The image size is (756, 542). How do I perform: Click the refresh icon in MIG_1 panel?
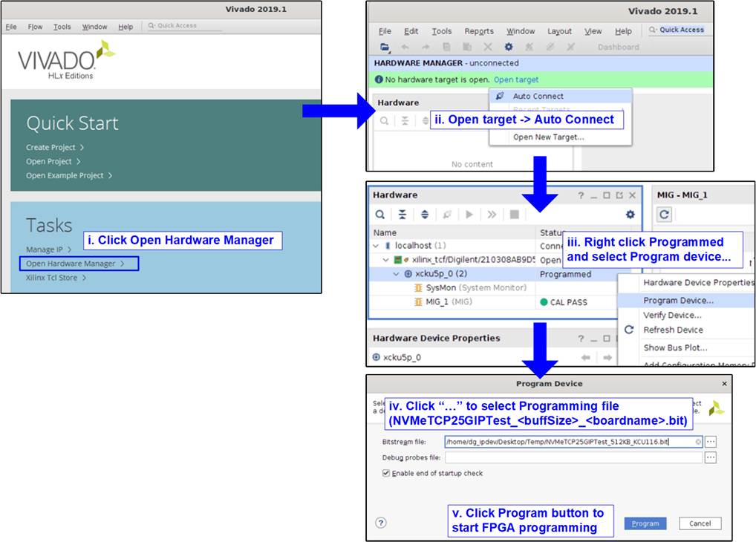click(x=665, y=215)
